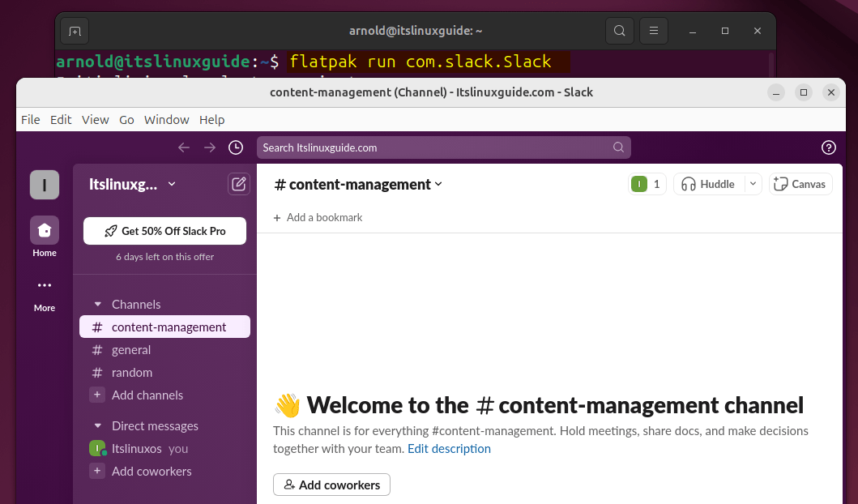
Task: Go forward using the right arrow
Action: 210,147
